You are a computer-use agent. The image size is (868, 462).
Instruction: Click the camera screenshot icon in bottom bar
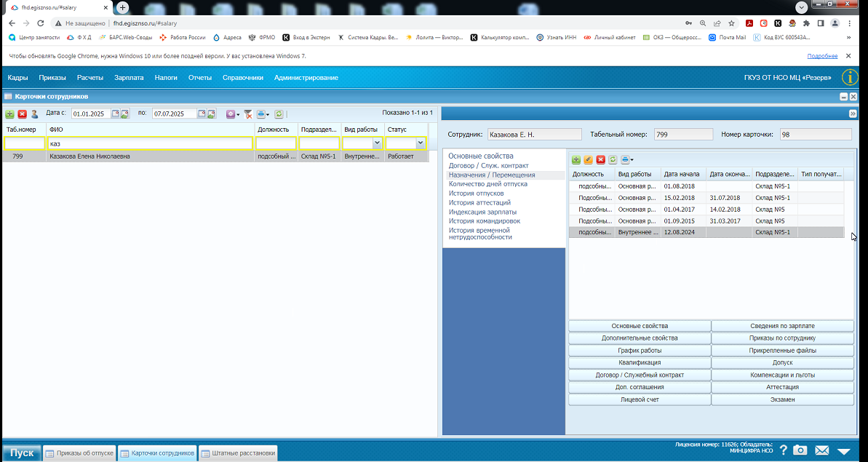pyautogui.click(x=800, y=450)
